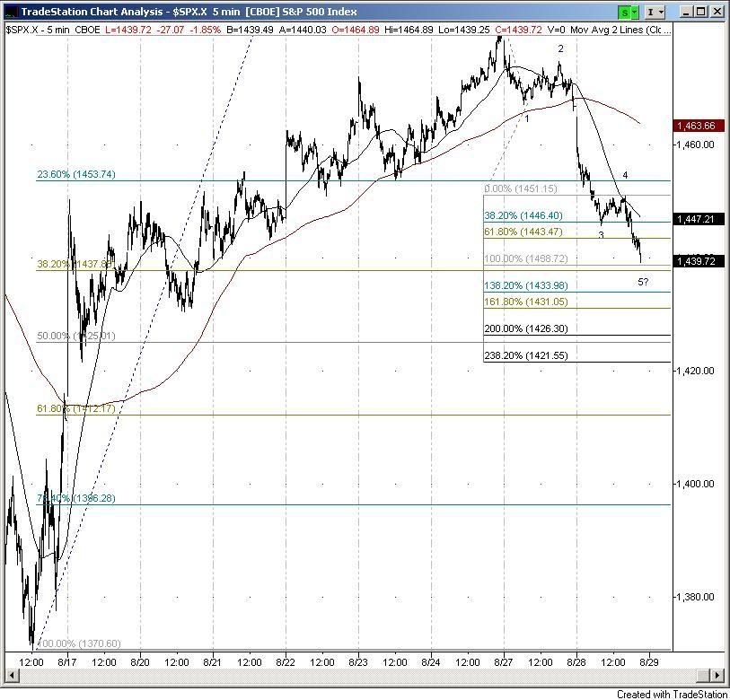Image resolution: width=730 pixels, height=700 pixels.
Task: Maximize the Chart Analysis window
Action: 699,12
